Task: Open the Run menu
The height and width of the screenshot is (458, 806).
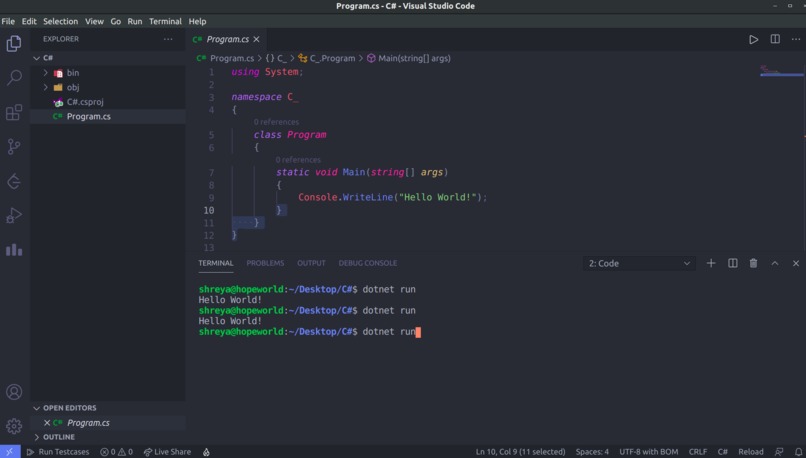Action: (x=135, y=21)
